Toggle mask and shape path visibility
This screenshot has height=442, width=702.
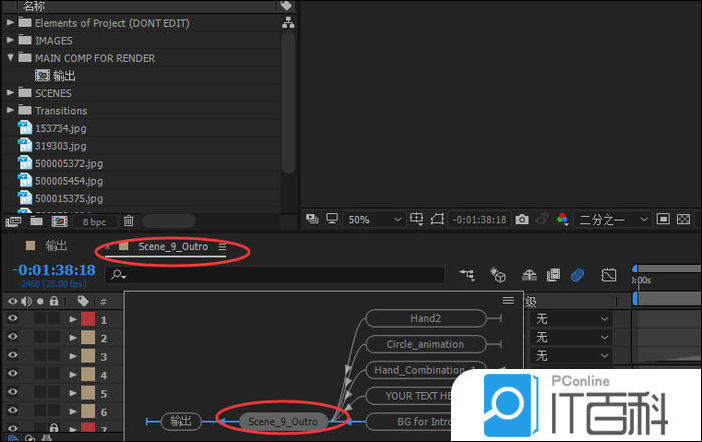pyautogui.click(x=437, y=219)
